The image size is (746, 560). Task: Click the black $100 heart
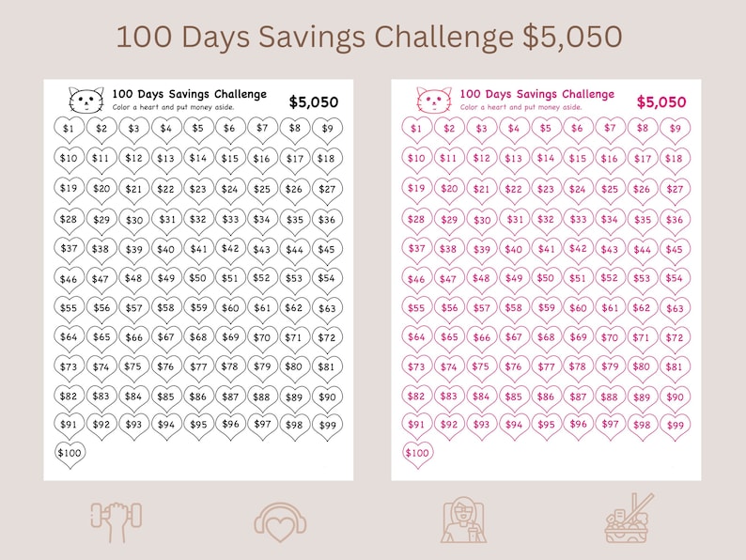[70, 455]
